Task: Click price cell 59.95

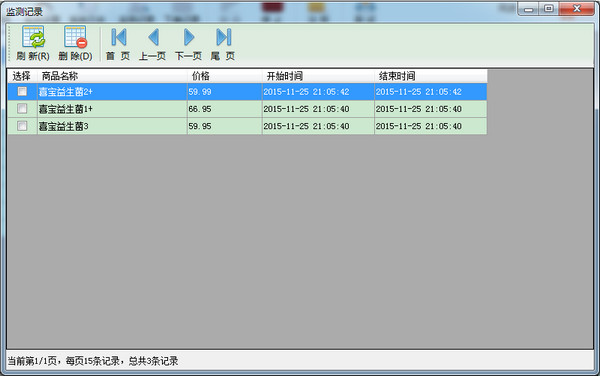Action: [x=225, y=126]
